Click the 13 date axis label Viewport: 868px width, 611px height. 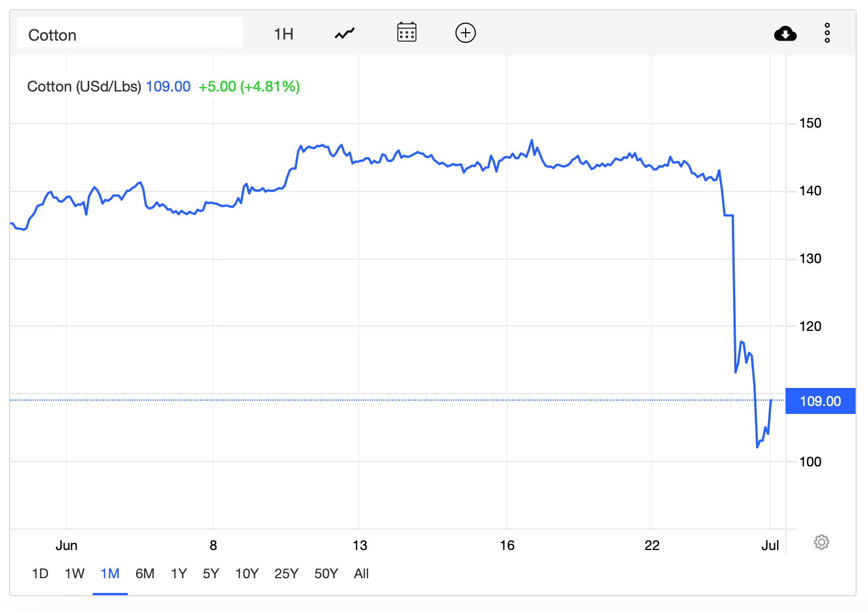(359, 545)
